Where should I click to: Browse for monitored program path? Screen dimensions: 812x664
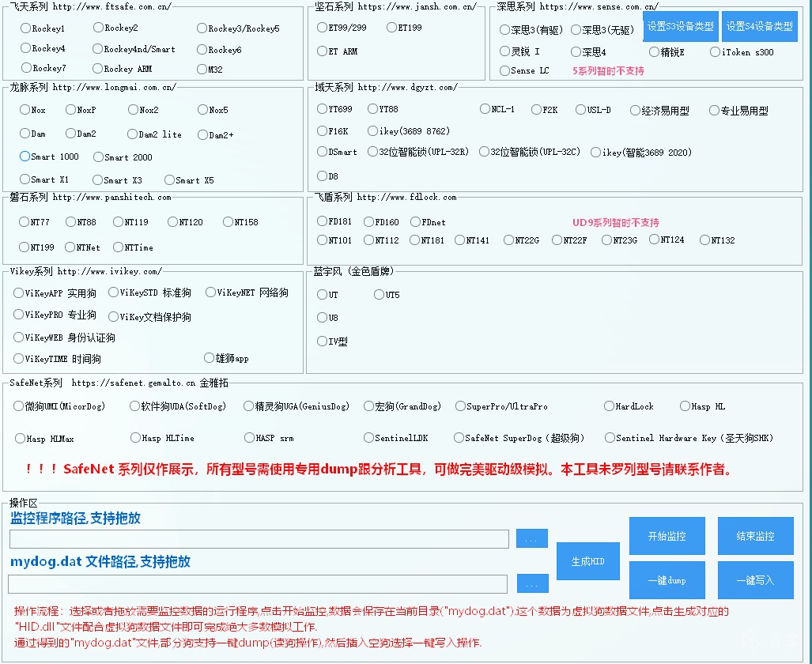coord(532,538)
